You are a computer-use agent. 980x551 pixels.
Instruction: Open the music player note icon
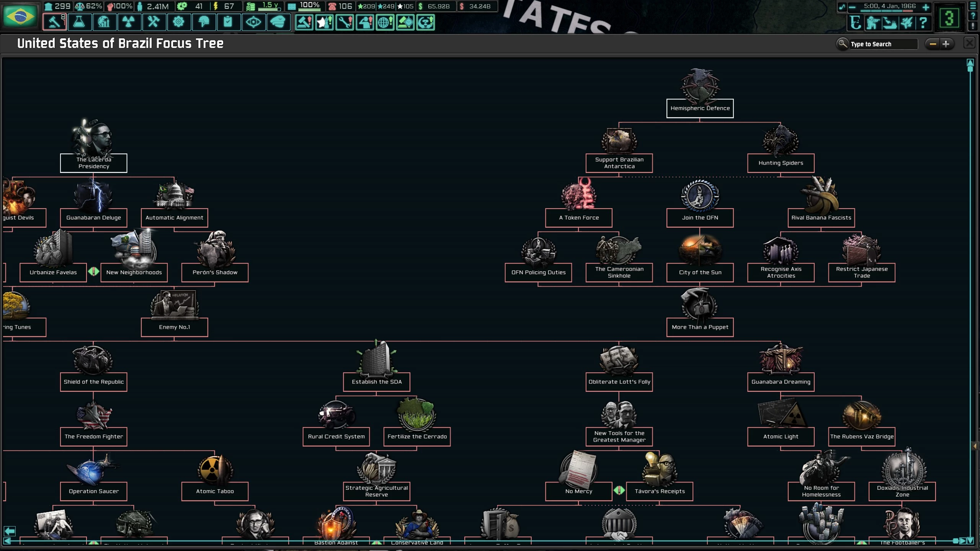coord(842,7)
